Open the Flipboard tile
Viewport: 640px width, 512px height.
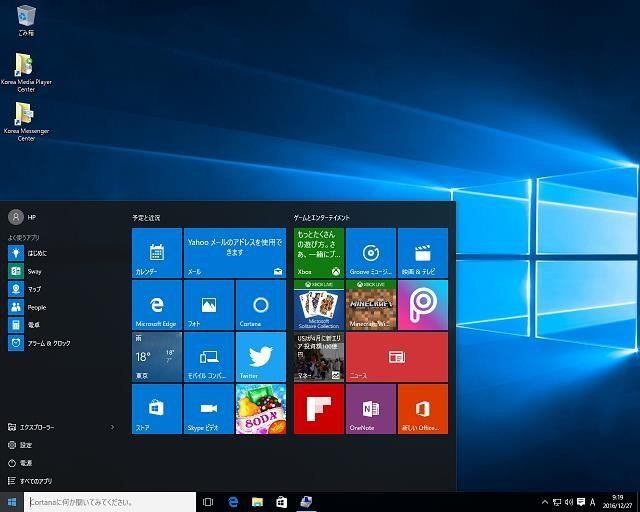pyautogui.click(x=319, y=409)
